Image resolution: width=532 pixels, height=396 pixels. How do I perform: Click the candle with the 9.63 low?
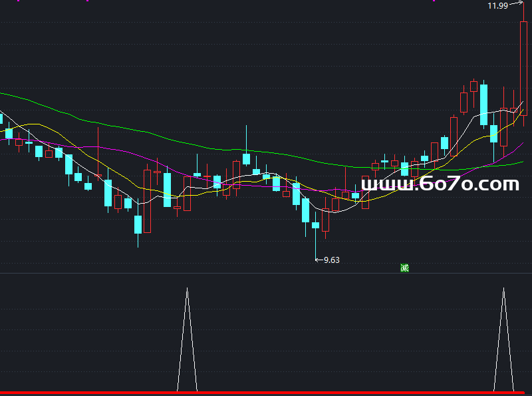[x=315, y=226]
